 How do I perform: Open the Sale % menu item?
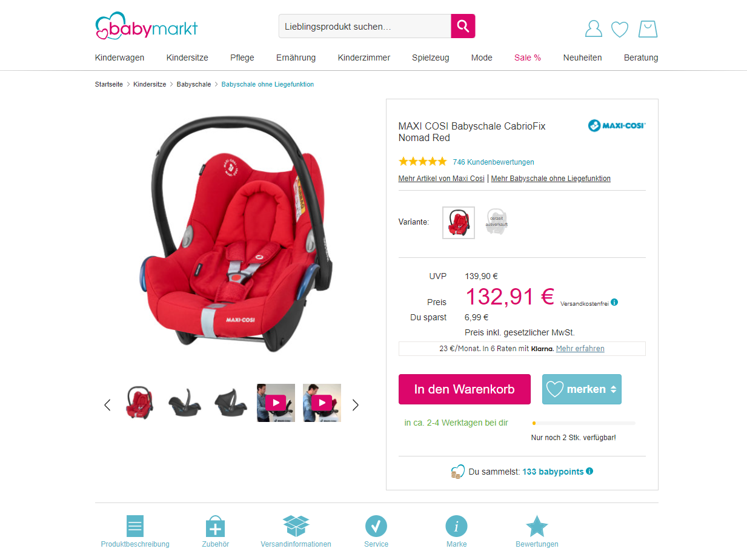(528, 58)
